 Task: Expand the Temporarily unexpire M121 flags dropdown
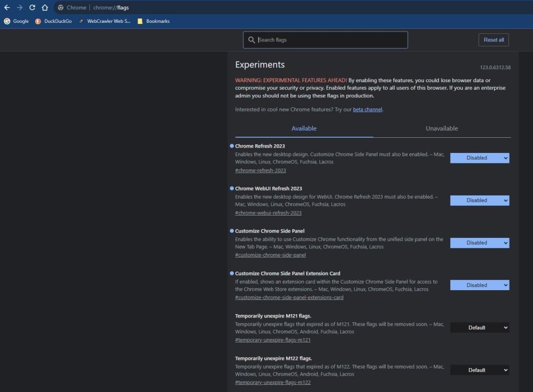tap(480, 328)
